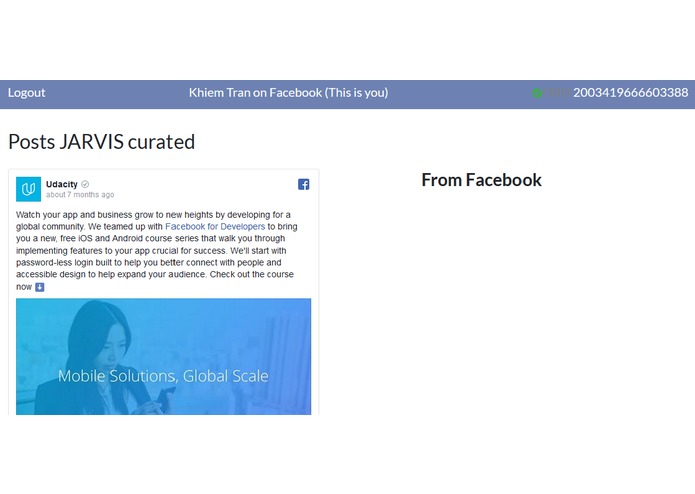Open the Udacity page name link
This screenshot has height=494, width=695.
(x=62, y=184)
